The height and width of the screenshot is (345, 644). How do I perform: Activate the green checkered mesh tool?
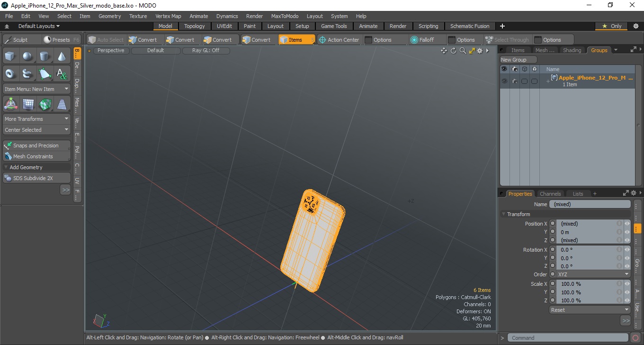(x=45, y=104)
